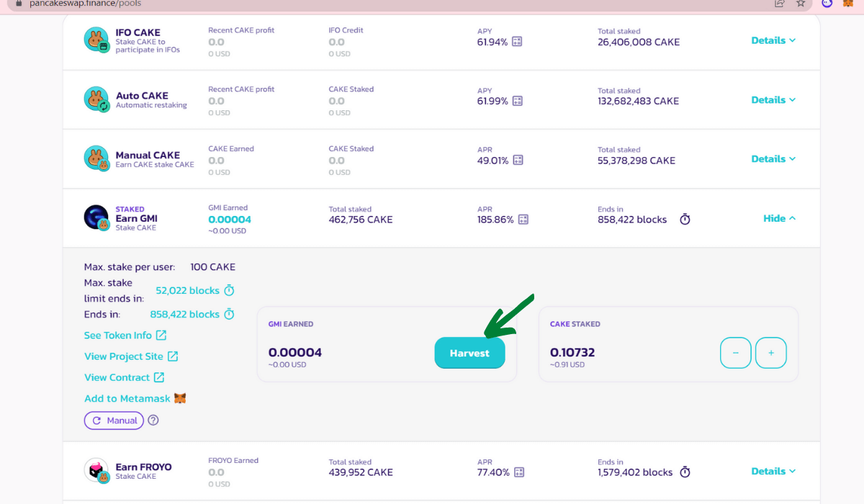864x504 pixels.
Task: Open the See Token Info link
Action: point(118,335)
